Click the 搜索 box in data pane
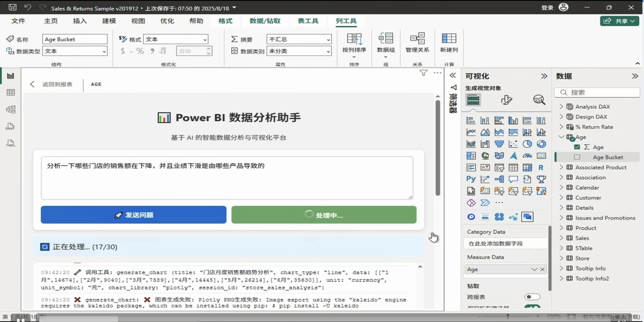 597,92
